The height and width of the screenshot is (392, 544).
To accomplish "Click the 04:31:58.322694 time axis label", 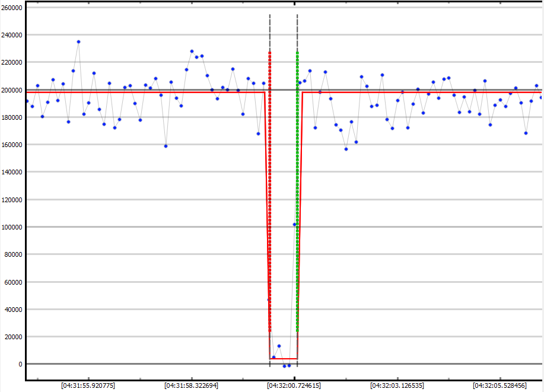I will coord(191,385).
